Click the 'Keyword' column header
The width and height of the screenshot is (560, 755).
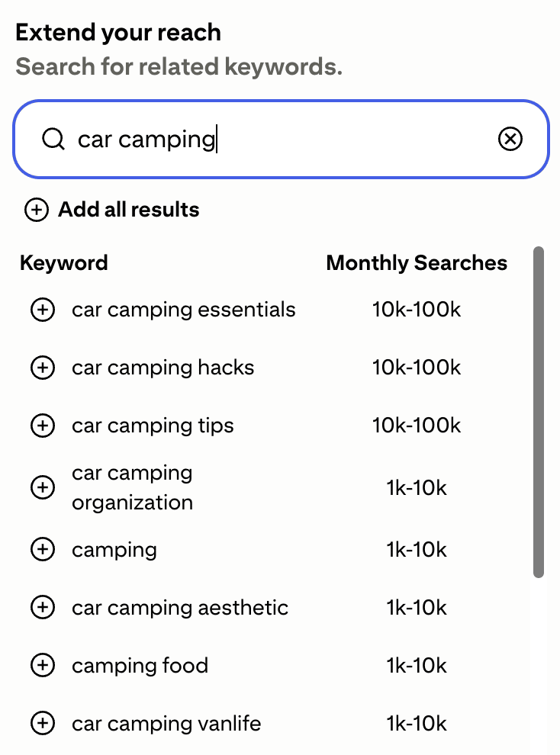64,263
